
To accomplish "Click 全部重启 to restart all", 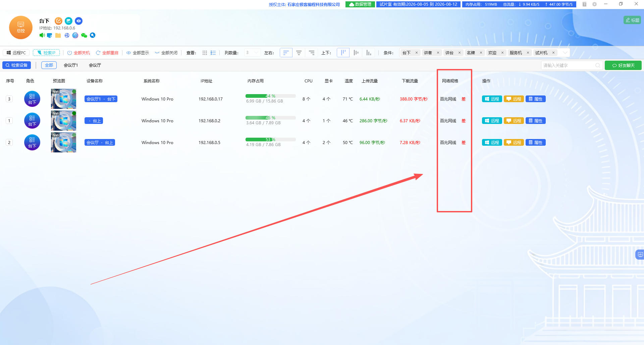I will pyautogui.click(x=107, y=53).
